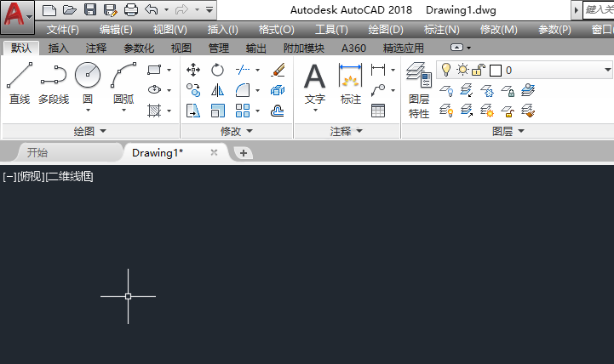Activate the Rotate tool

click(217, 70)
